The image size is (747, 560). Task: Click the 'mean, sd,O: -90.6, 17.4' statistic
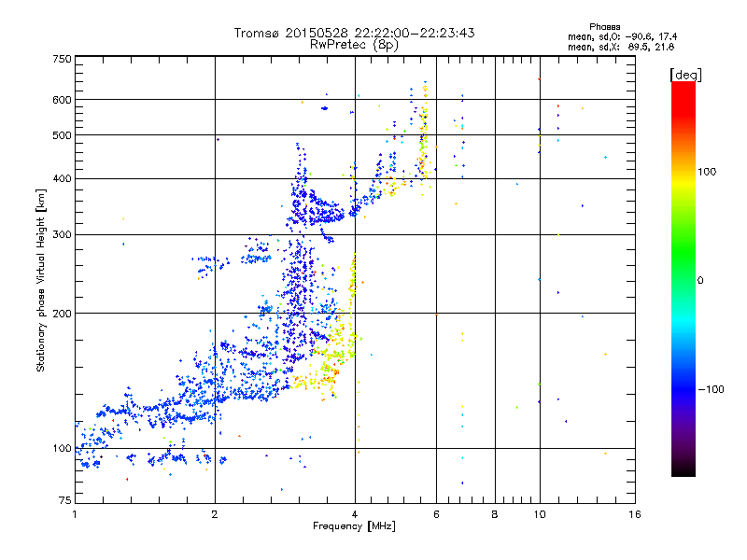622,36
